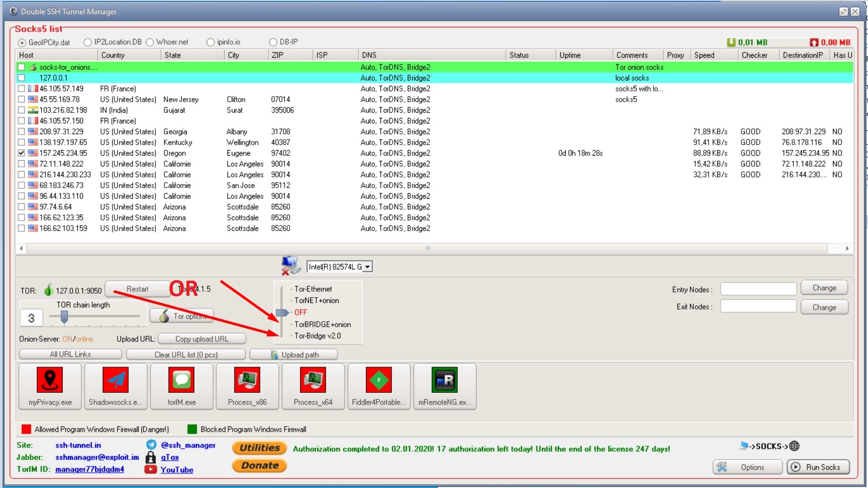Viewport: 868px width, 488px height.
Task: Launch the myPrivacy.exe program icon
Action: click(x=50, y=380)
